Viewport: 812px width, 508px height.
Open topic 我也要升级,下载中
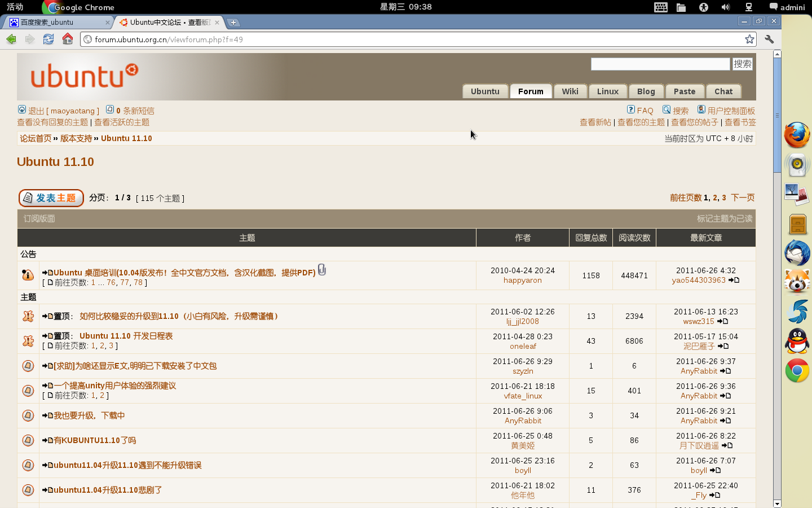pos(89,415)
